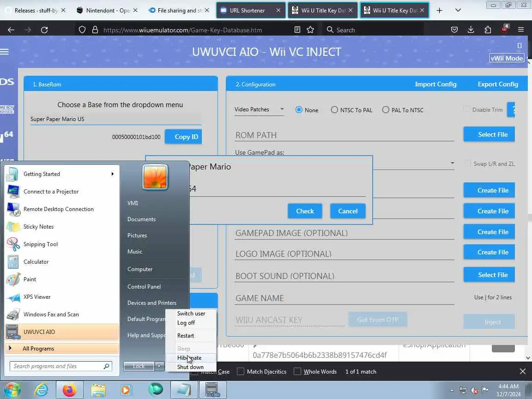Expand the Getting Started submenu arrow
532x399 pixels.
112,174
